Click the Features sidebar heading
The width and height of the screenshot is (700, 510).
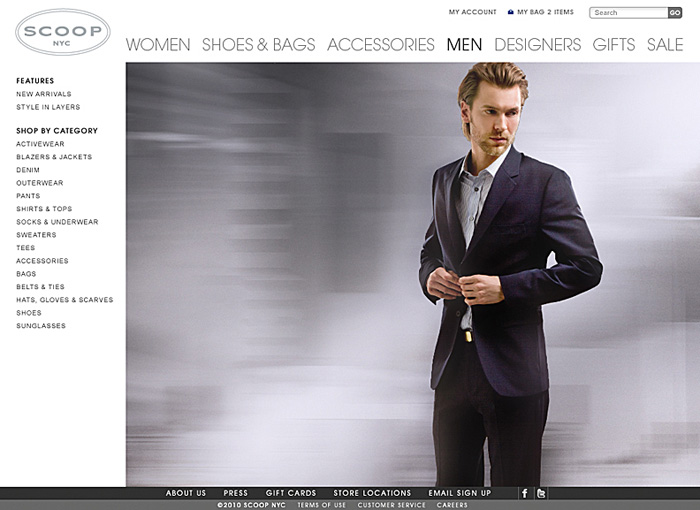(x=35, y=81)
